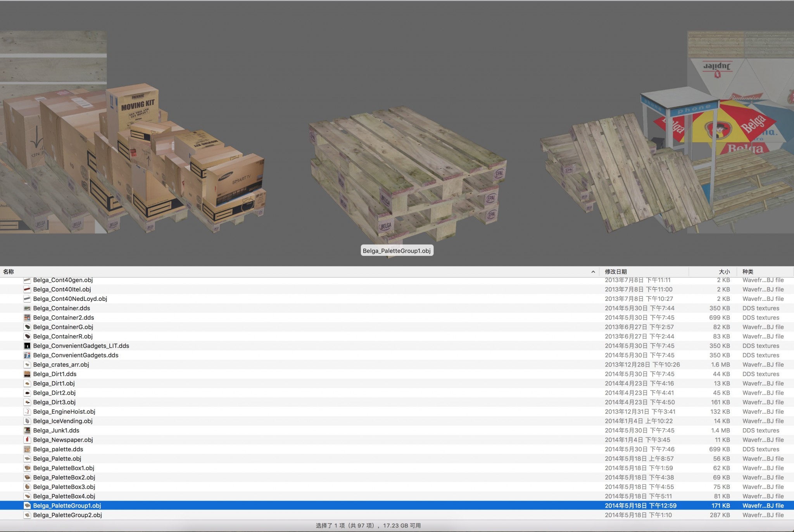Click the Belga_Dirt1.obj file icon
The width and height of the screenshot is (794, 532).
click(27, 383)
